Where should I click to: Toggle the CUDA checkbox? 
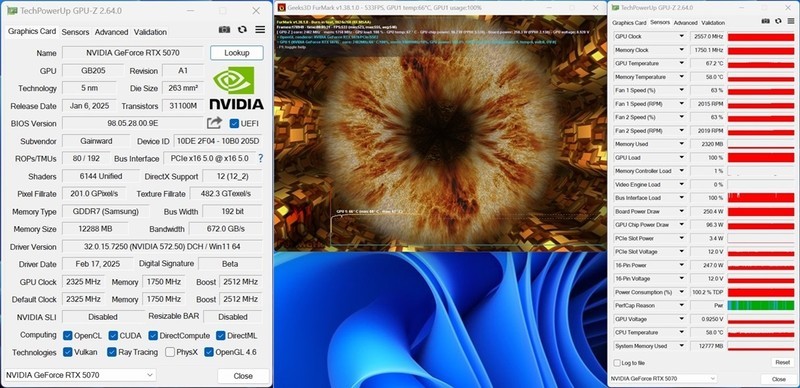pyautogui.click(x=112, y=335)
